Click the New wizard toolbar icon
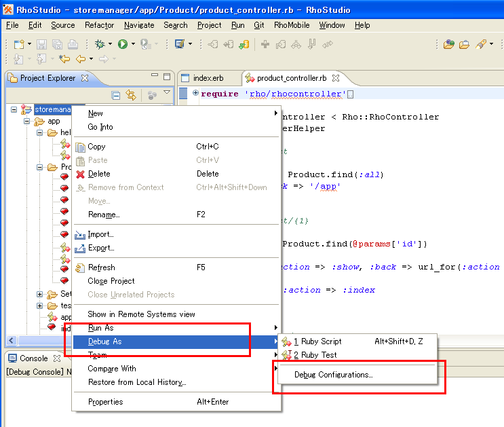504x427 pixels. tap(19, 44)
